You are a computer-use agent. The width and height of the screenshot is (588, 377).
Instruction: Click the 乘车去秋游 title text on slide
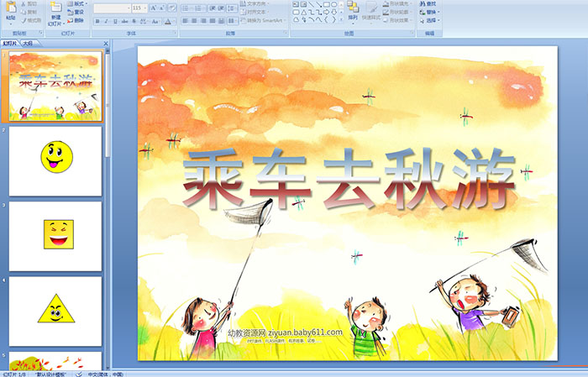coord(349,178)
